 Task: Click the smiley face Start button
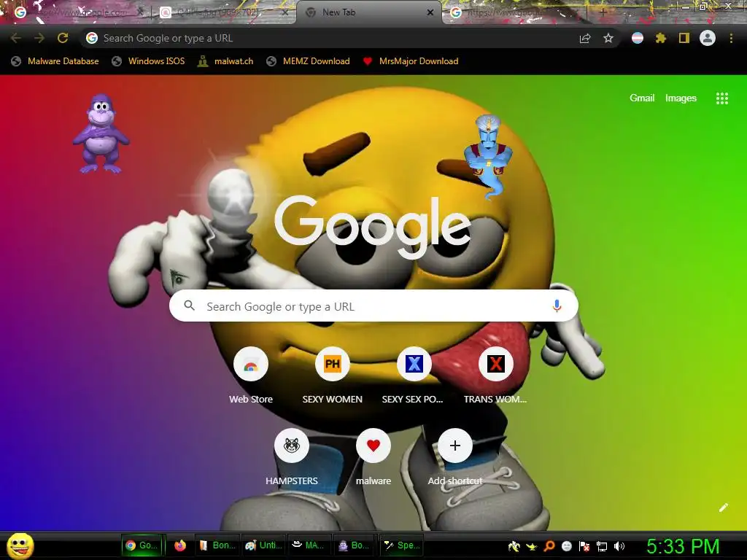[x=20, y=545]
